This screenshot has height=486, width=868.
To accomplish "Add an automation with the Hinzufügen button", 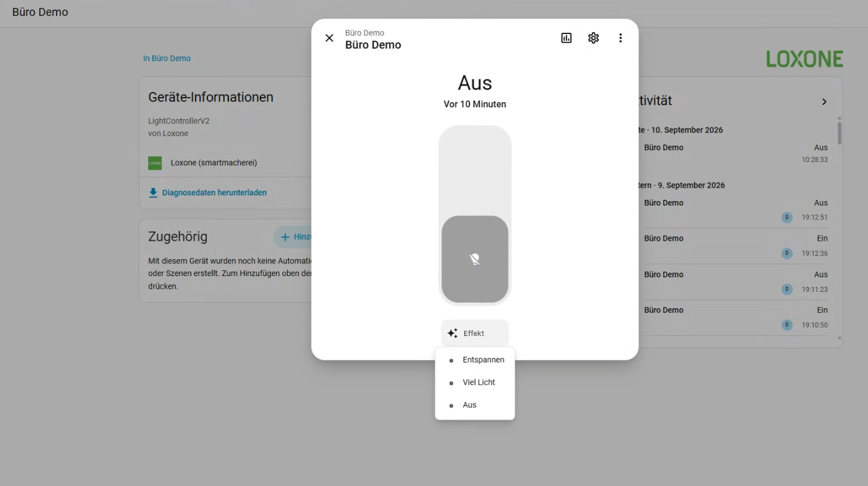I will pos(294,237).
